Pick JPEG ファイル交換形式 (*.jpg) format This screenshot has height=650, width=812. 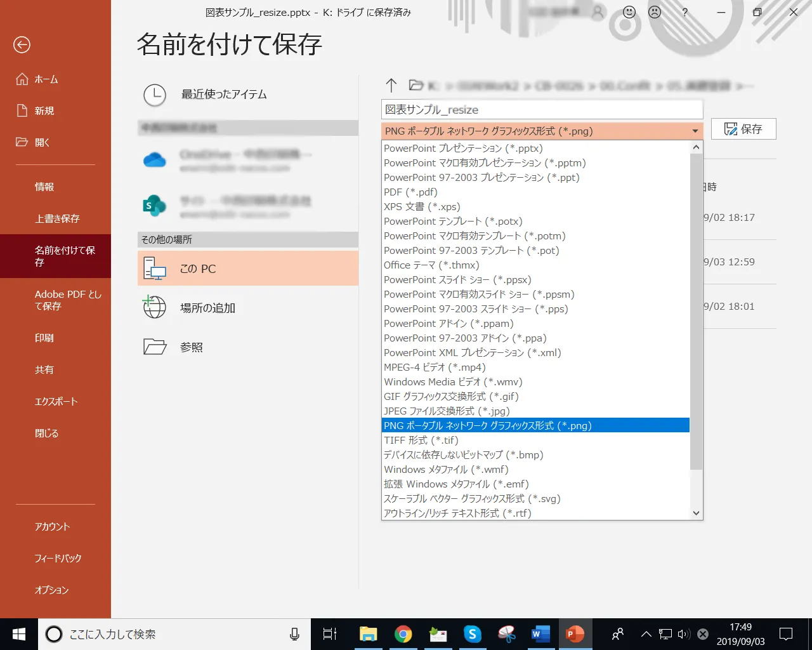coord(447,411)
